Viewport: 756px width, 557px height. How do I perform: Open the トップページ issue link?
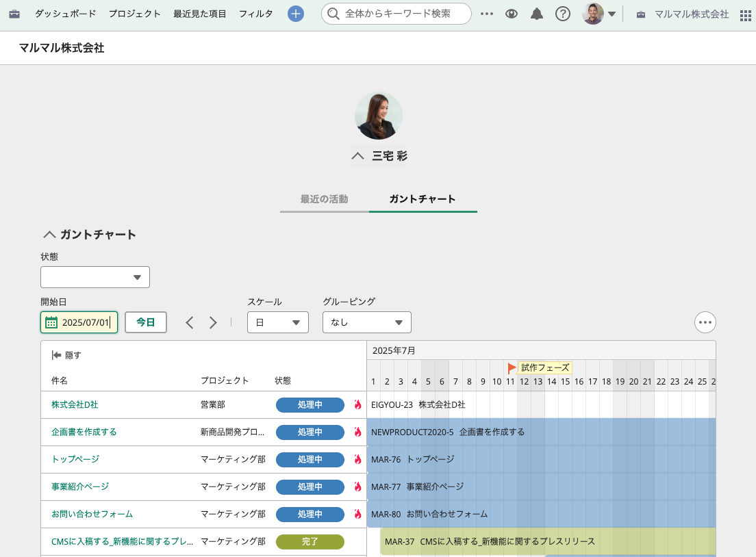click(75, 459)
